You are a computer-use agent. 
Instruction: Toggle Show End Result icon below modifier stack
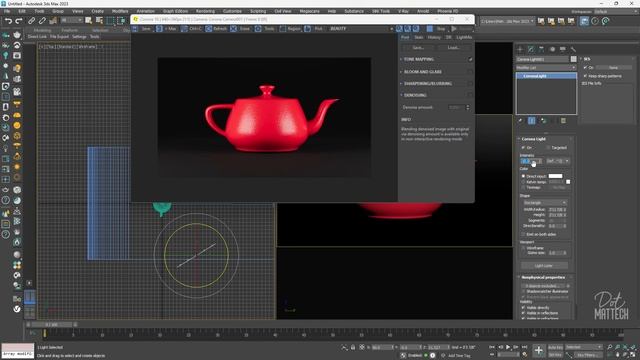click(531, 121)
